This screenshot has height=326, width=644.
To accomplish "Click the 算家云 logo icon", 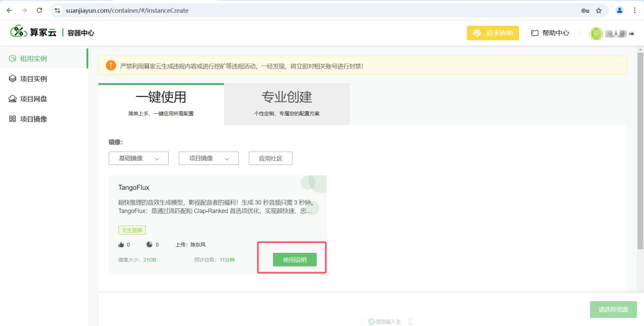I will coord(19,31).
